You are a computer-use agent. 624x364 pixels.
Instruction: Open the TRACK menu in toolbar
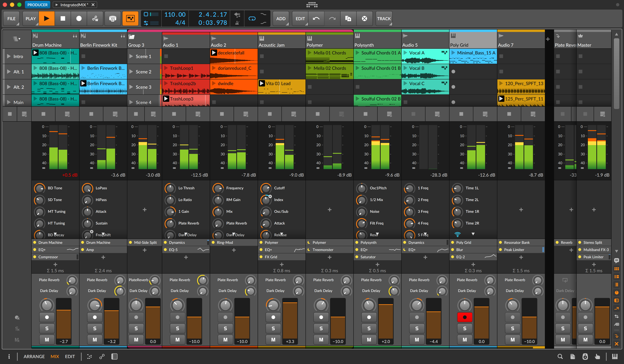[383, 18]
